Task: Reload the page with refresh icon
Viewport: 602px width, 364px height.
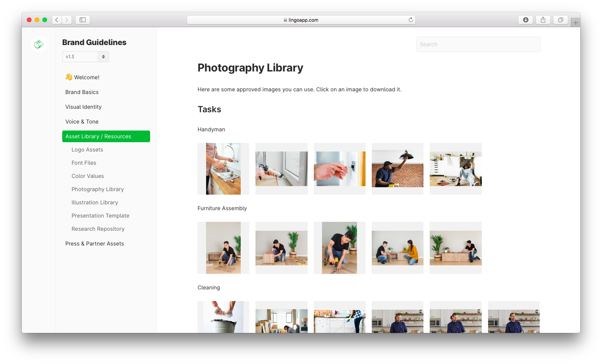Action: click(x=411, y=20)
